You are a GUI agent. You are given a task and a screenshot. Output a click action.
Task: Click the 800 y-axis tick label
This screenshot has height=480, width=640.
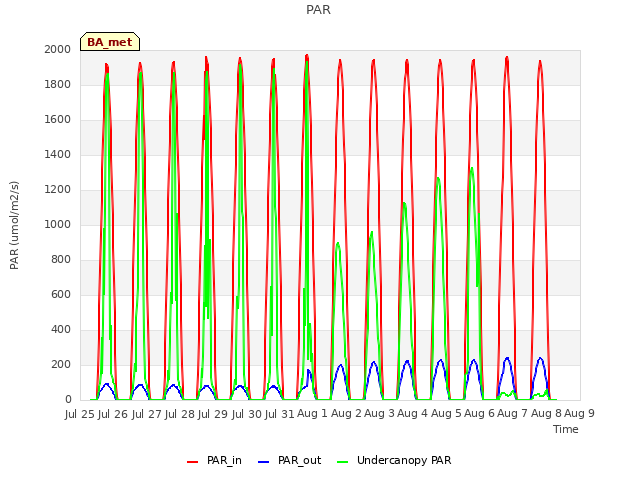tap(61, 260)
